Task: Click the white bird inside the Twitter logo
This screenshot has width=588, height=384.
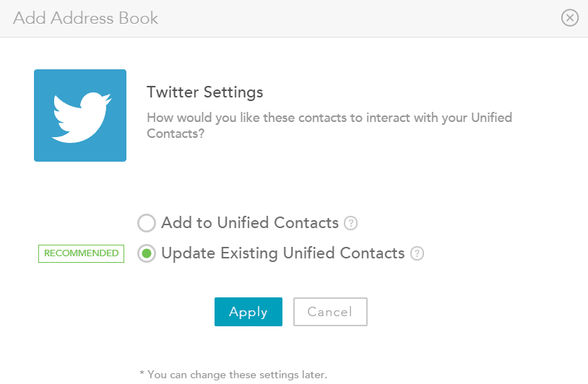Action: click(82, 117)
